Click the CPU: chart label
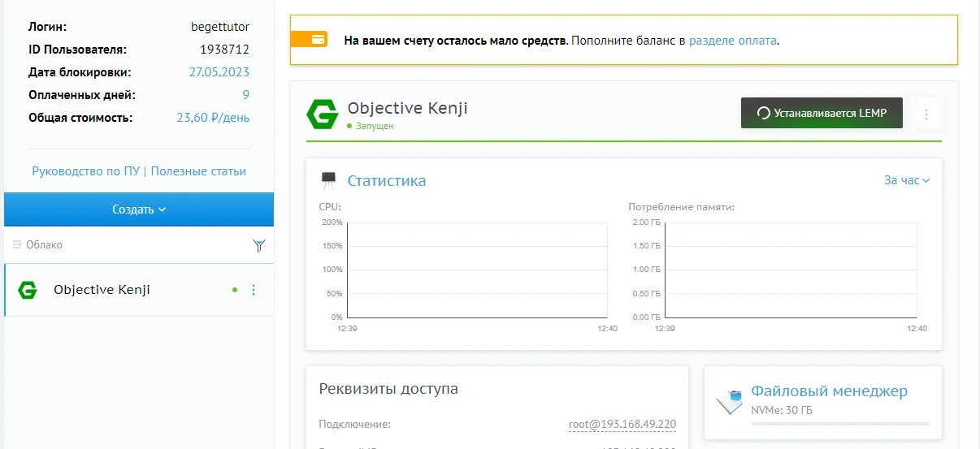This screenshot has height=449, width=980. (330, 207)
